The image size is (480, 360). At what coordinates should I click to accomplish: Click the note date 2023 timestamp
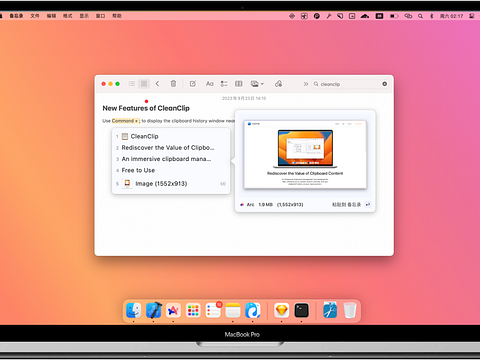[x=244, y=98]
